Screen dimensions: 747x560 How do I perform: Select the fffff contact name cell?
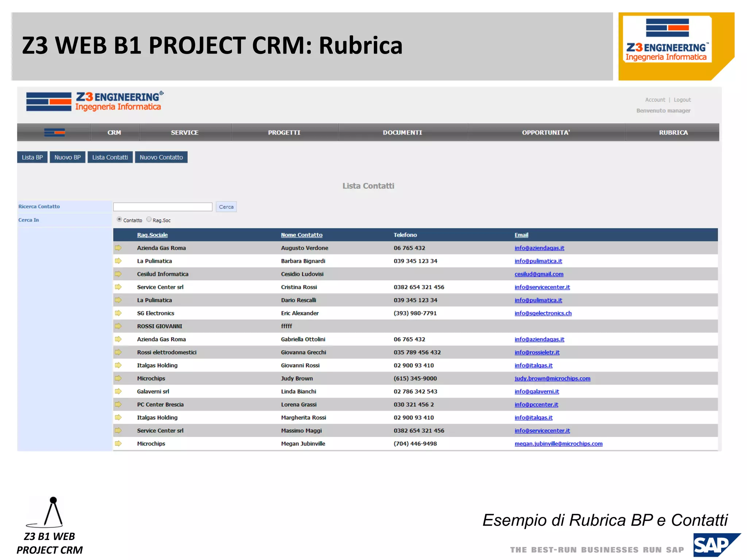(286, 326)
